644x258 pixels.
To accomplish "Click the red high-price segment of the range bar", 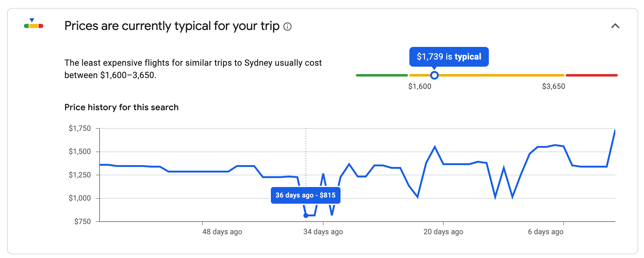I will pos(592,75).
